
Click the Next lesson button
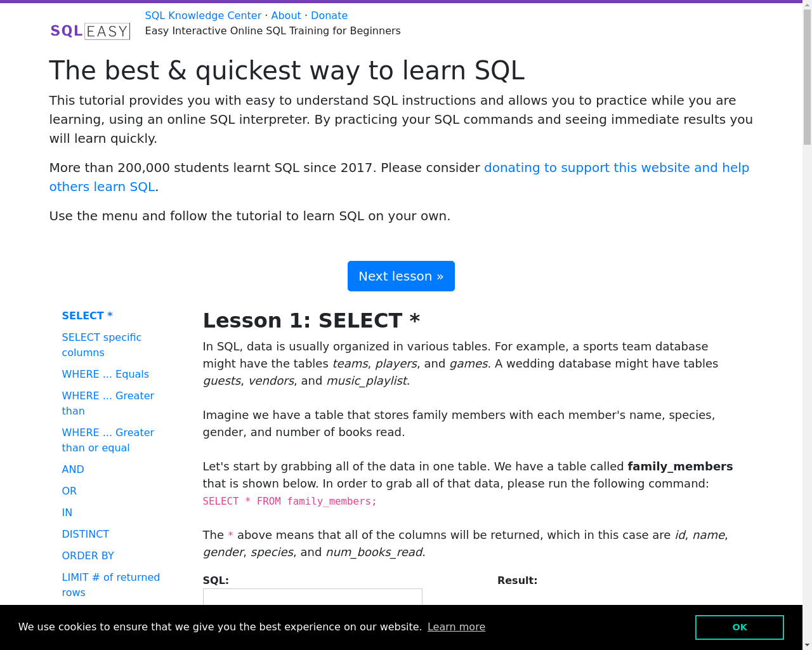pyautogui.click(x=401, y=276)
